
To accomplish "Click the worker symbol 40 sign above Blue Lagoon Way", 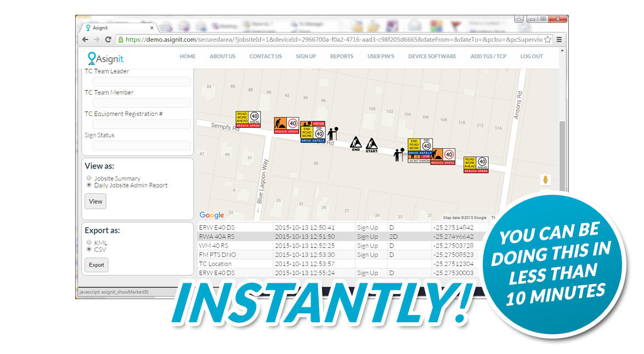I will [286, 125].
